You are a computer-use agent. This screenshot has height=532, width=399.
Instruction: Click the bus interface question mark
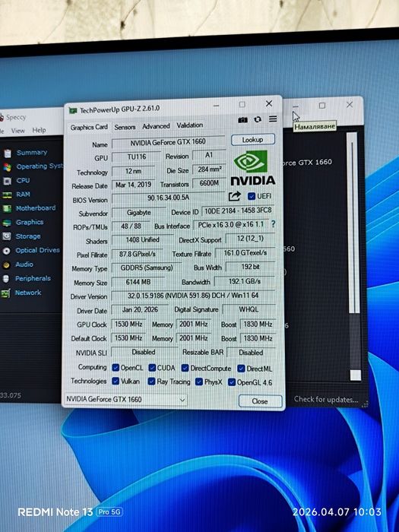tap(273, 224)
